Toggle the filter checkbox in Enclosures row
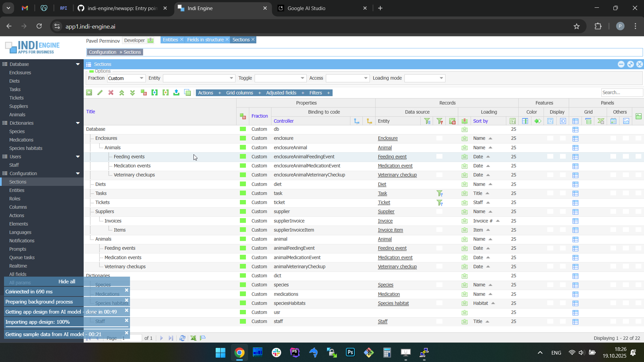644x362 pixels. point(439,138)
